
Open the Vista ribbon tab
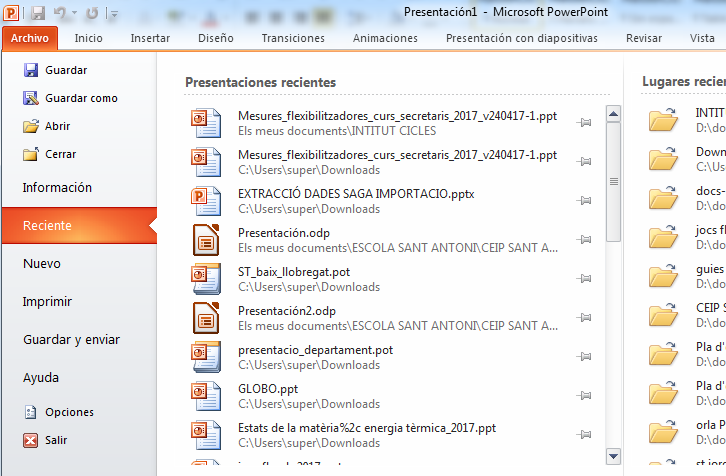pyautogui.click(x=702, y=38)
